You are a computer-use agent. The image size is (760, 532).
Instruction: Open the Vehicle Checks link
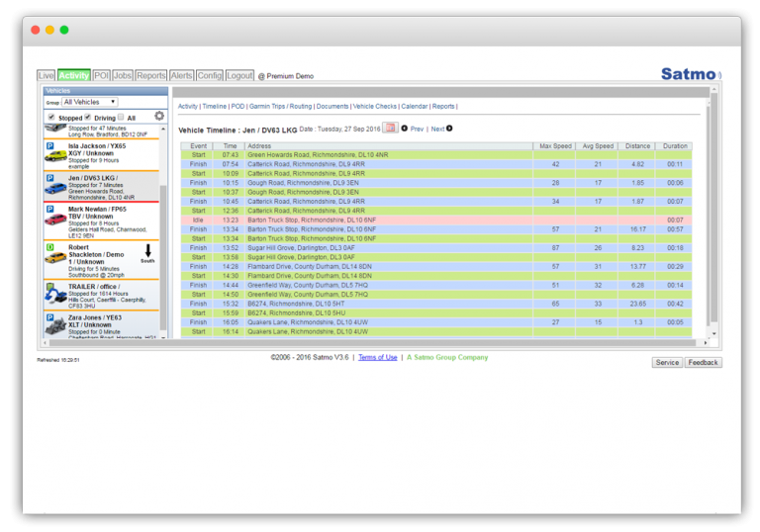[375, 106]
